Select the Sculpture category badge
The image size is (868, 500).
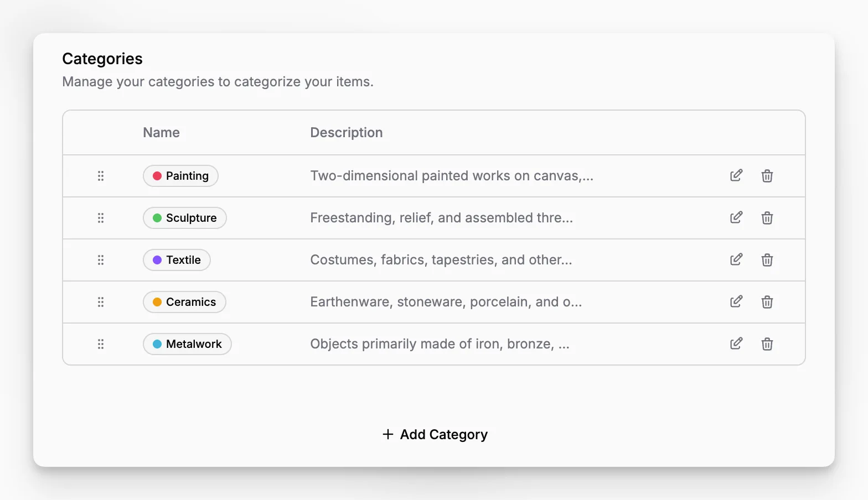pyautogui.click(x=185, y=218)
